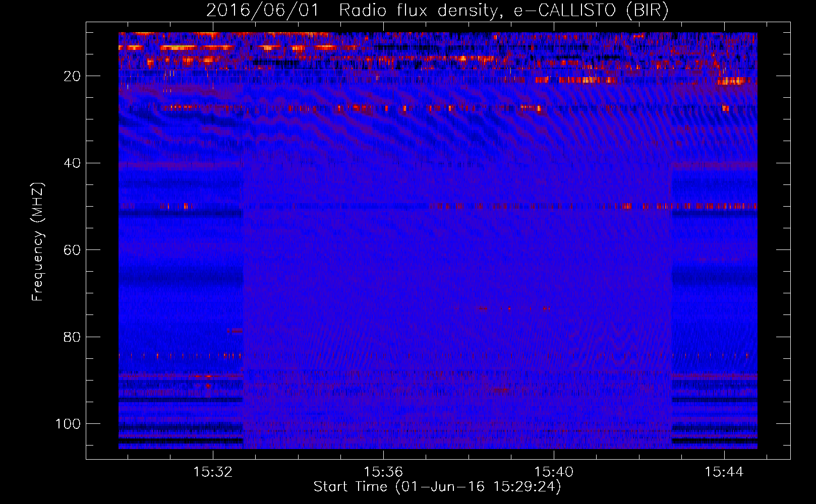The width and height of the screenshot is (816, 504).
Task: Click the '60' frequency tick label
Action: (x=72, y=250)
